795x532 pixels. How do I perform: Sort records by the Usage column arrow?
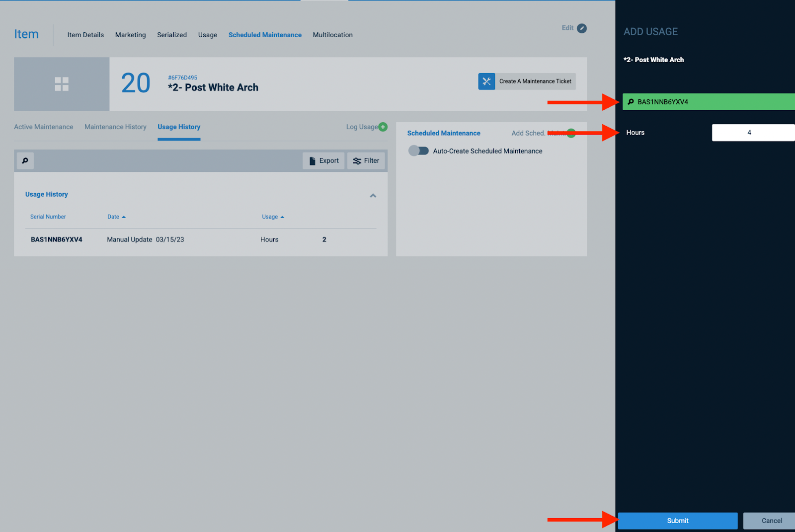tap(282, 217)
